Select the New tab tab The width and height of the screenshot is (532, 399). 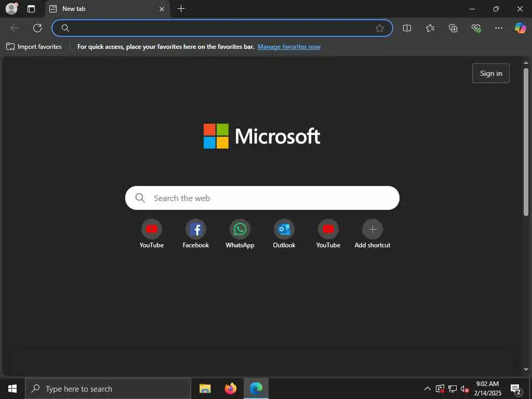(107, 9)
